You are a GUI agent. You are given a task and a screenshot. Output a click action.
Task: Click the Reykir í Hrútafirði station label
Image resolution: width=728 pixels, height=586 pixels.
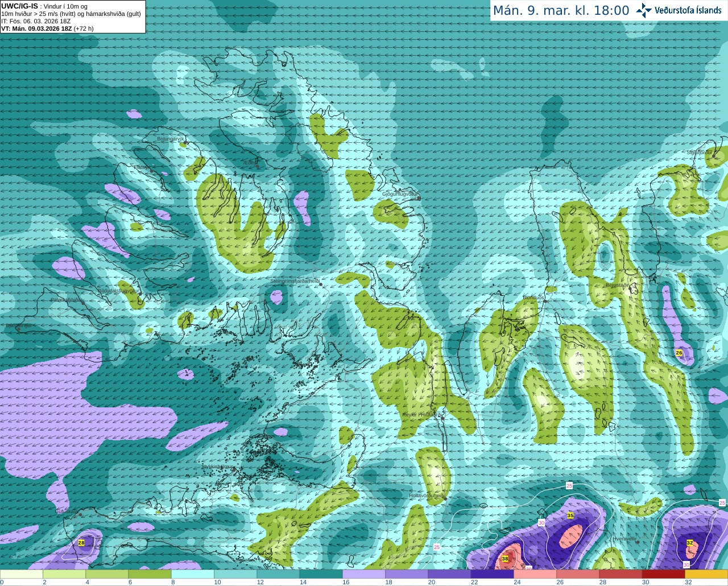[x=423, y=415]
